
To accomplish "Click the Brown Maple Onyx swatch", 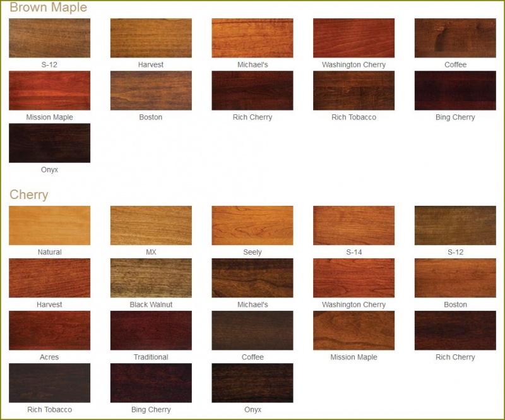I will tap(50, 143).
